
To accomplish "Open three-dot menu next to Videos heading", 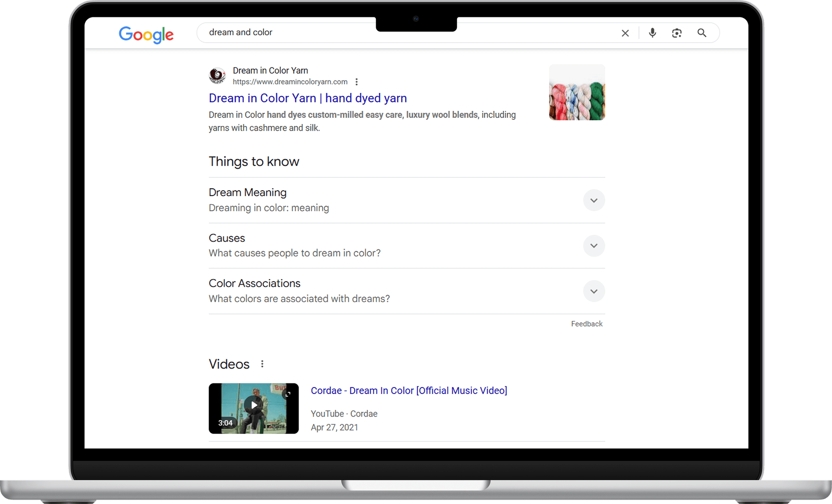I will [x=262, y=364].
